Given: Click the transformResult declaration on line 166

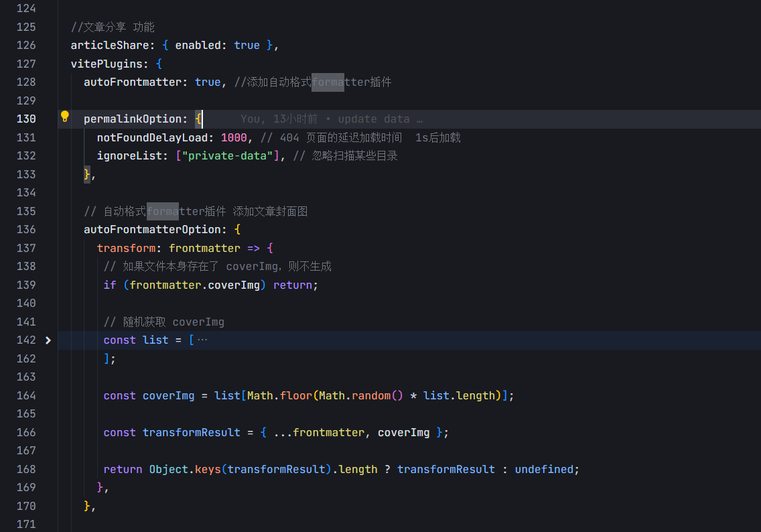Looking at the screenshot, I should (x=191, y=432).
